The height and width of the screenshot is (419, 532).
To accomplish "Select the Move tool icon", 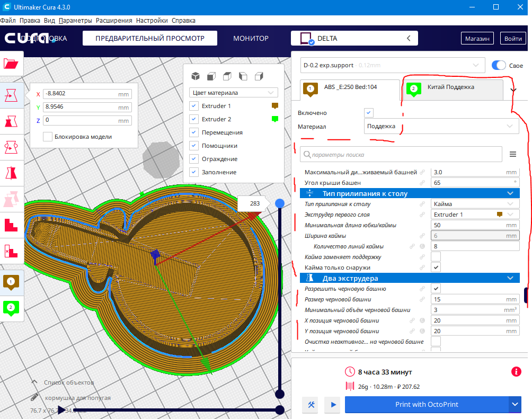I will click(11, 95).
